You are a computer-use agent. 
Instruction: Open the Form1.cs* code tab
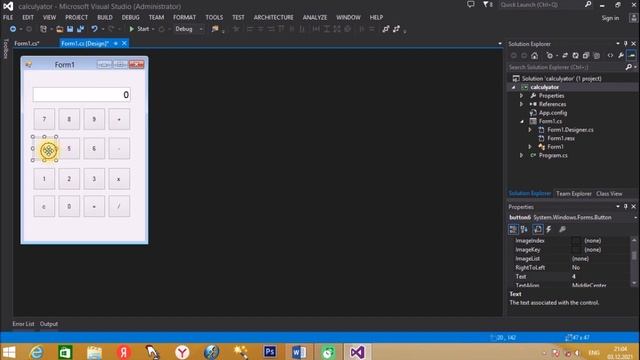[27, 43]
